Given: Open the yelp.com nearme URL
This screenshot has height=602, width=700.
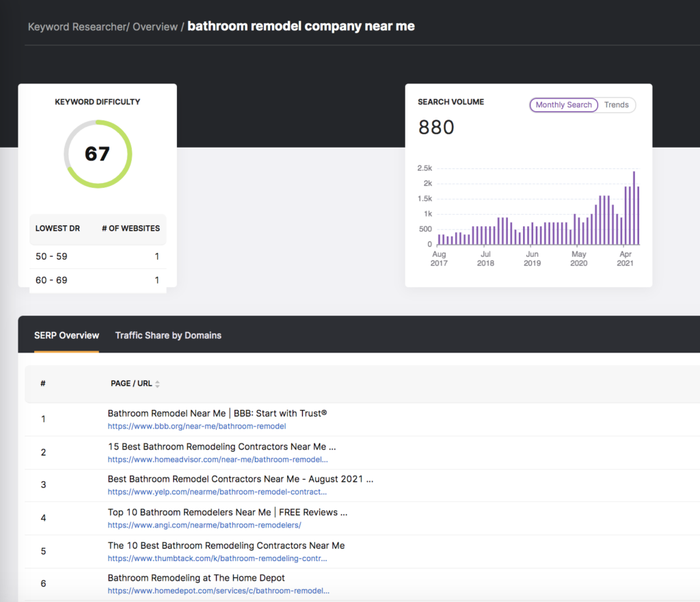Looking at the screenshot, I should coord(217,492).
